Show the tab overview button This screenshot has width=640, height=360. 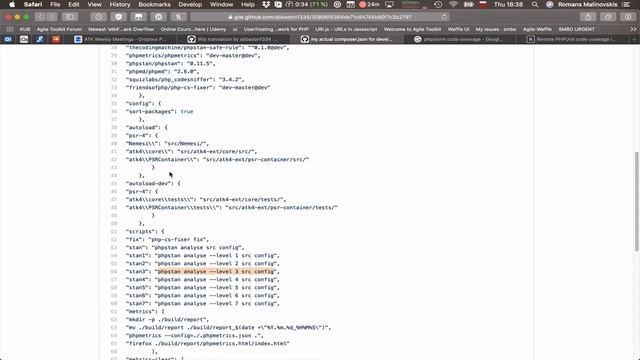tap(608, 17)
